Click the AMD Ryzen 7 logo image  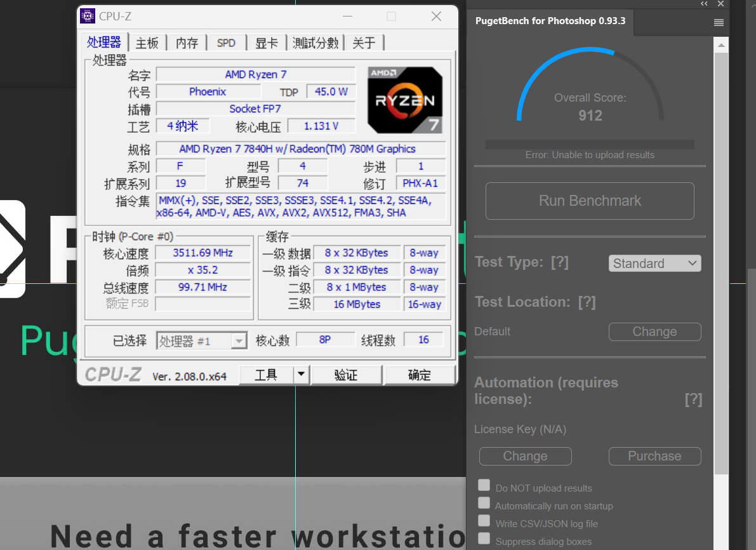click(x=406, y=100)
